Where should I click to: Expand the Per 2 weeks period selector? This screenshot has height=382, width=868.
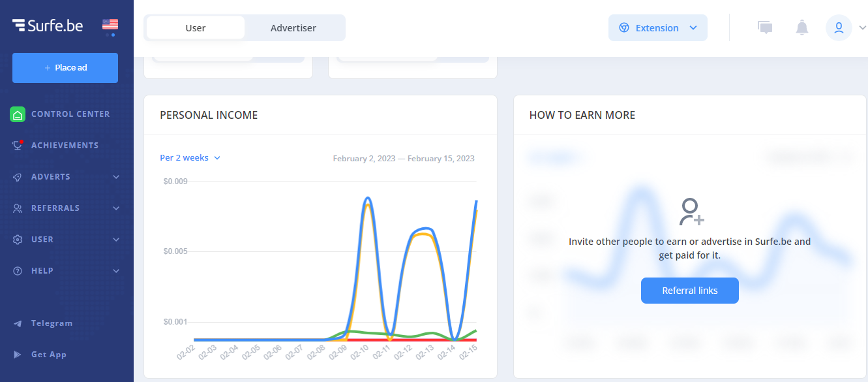tap(190, 158)
